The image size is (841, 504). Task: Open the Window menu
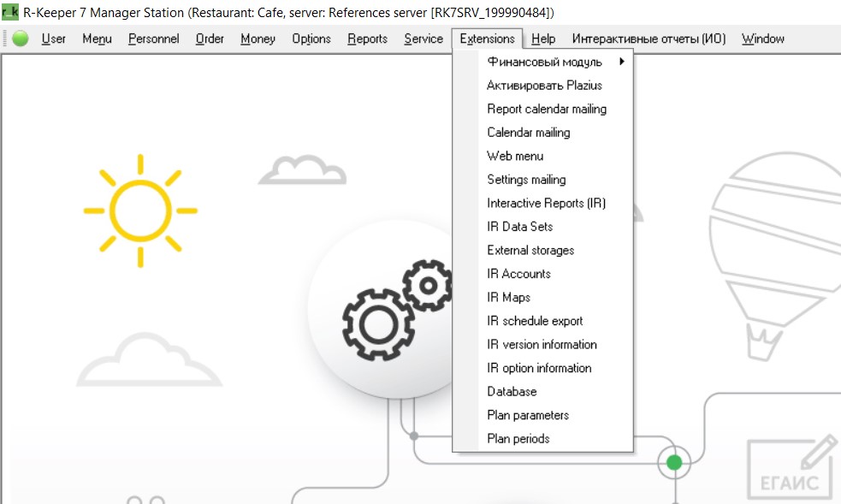coord(762,39)
